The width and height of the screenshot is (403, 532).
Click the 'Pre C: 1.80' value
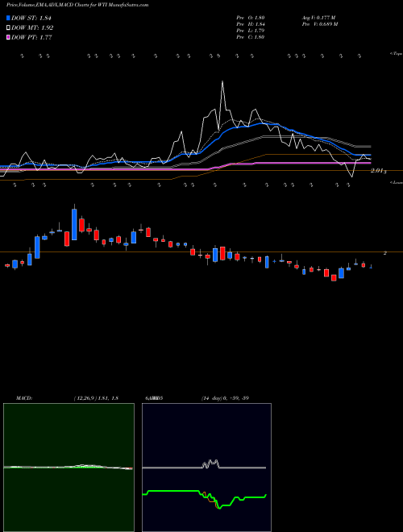coord(251,37)
